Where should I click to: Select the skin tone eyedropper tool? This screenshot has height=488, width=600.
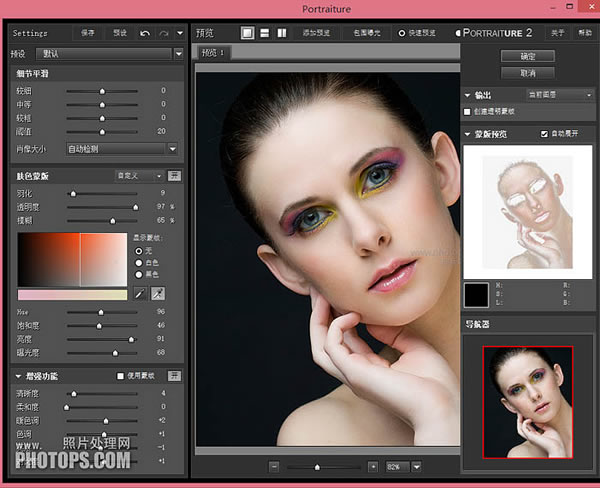140,293
